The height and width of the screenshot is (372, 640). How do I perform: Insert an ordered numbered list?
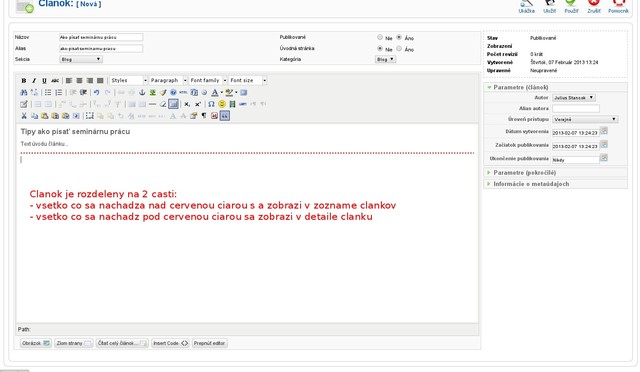[58, 93]
